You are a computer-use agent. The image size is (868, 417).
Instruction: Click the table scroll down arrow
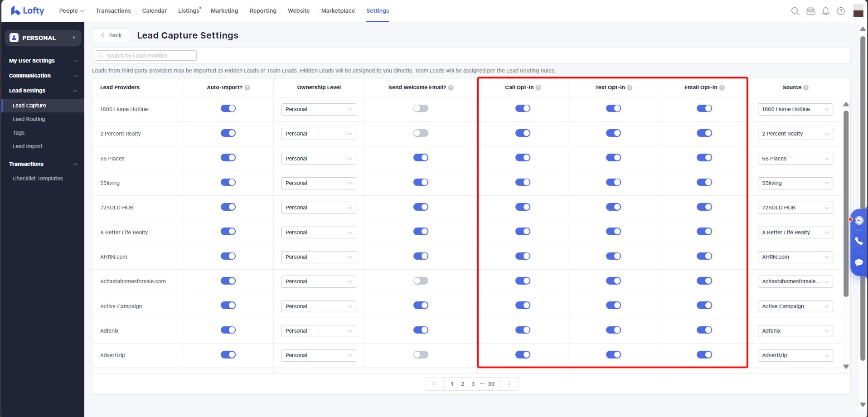point(846,366)
